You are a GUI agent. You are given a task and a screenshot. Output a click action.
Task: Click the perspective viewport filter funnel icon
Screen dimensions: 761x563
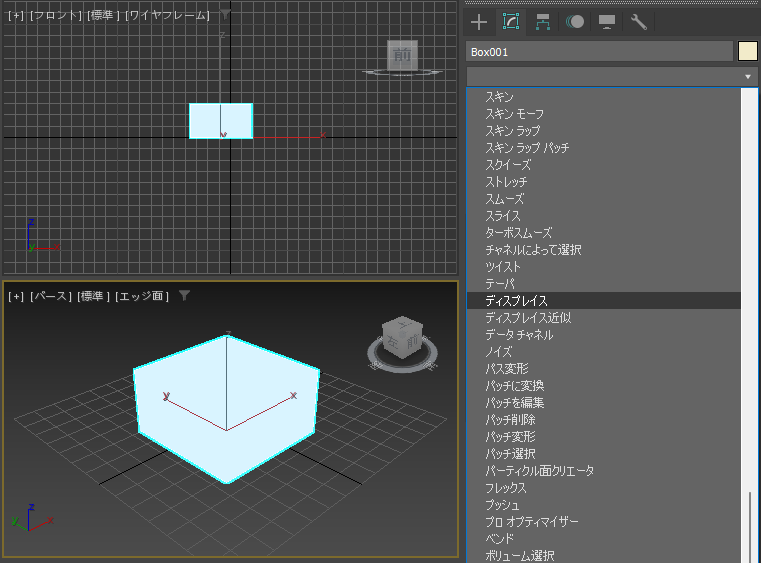[x=184, y=295]
